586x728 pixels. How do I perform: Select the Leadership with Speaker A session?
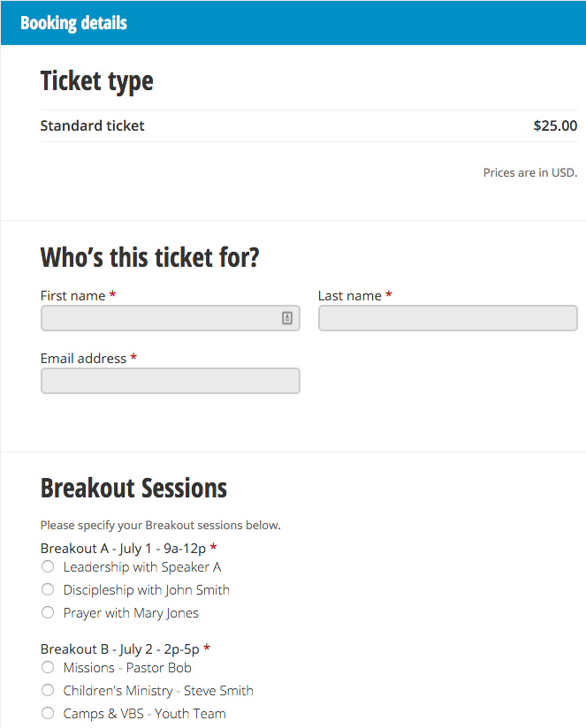(47, 566)
